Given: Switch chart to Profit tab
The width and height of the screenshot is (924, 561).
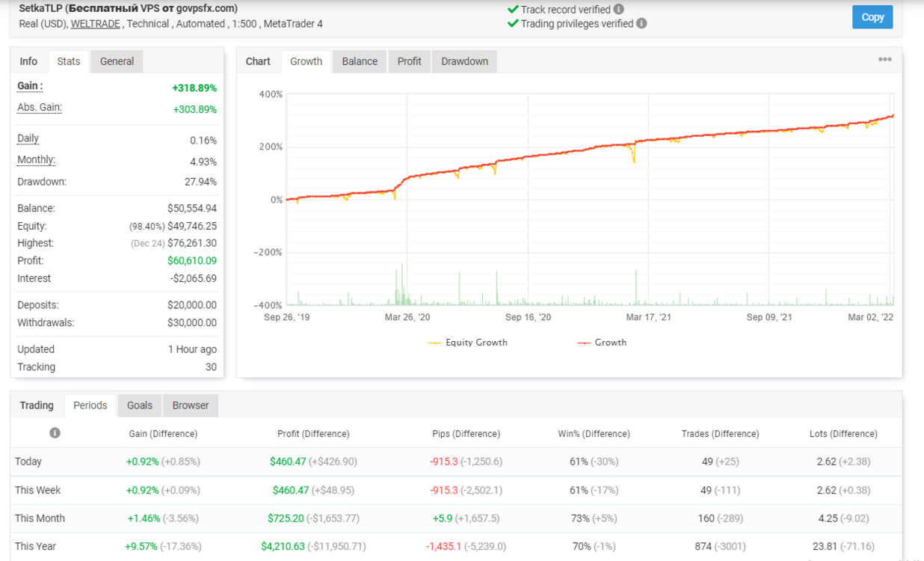Looking at the screenshot, I should (x=410, y=61).
